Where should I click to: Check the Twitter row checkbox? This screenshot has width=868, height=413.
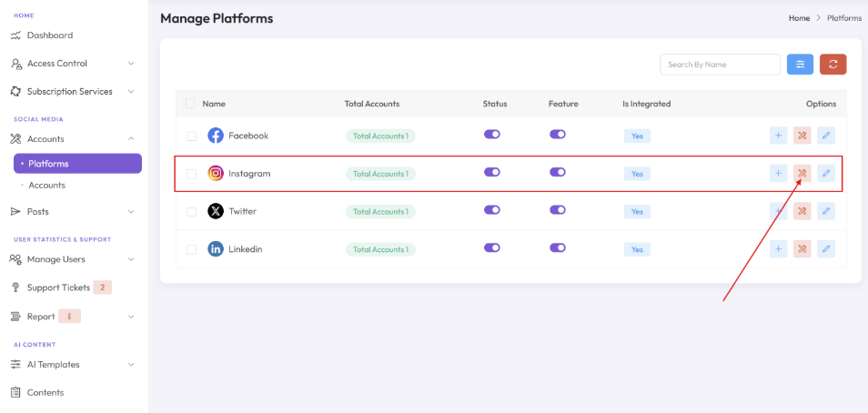[192, 211]
